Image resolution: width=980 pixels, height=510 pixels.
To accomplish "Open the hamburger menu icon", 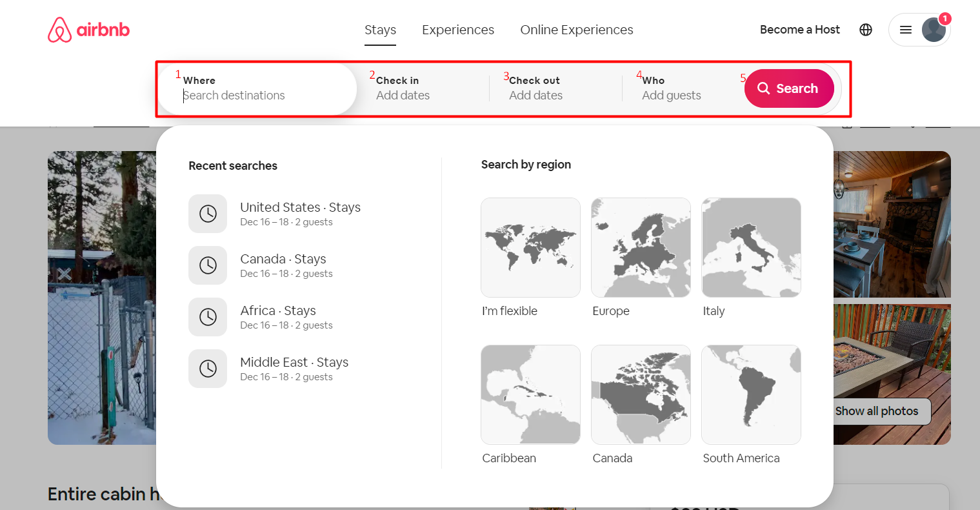I will (x=905, y=29).
